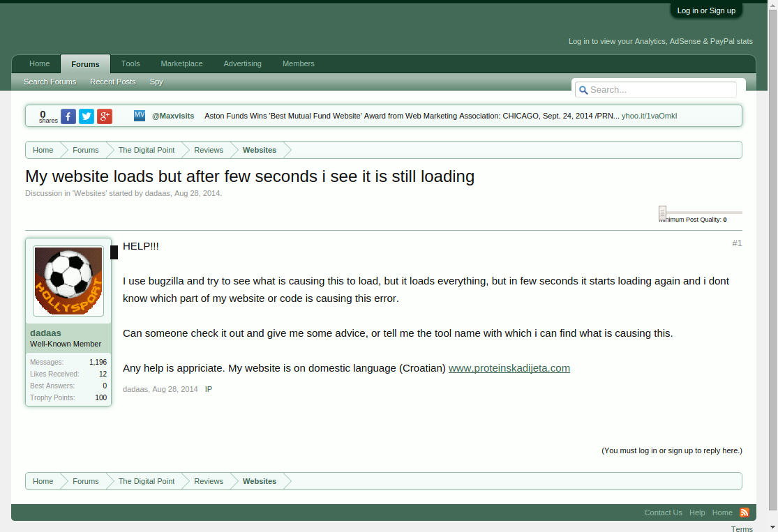Type in the Search field
Screen dimensions: 778x532
tap(661, 90)
